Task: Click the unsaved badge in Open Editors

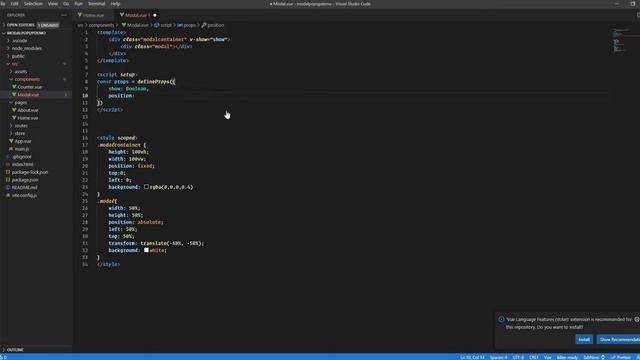Action: pyautogui.click(x=48, y=25)
